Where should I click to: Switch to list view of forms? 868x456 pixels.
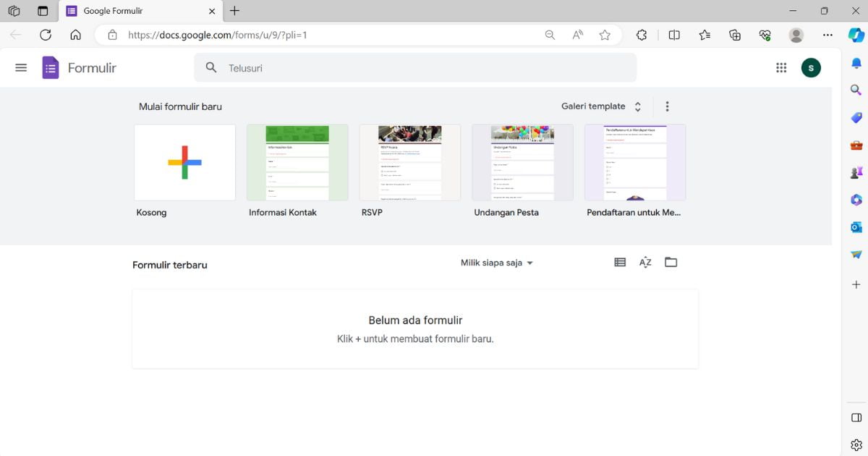coord(620,262)
